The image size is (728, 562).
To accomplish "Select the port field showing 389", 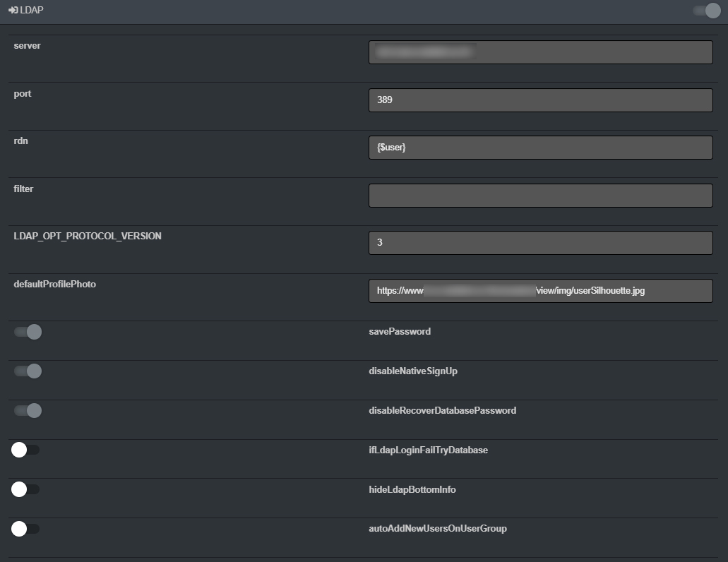I will (x=540, y=100).
